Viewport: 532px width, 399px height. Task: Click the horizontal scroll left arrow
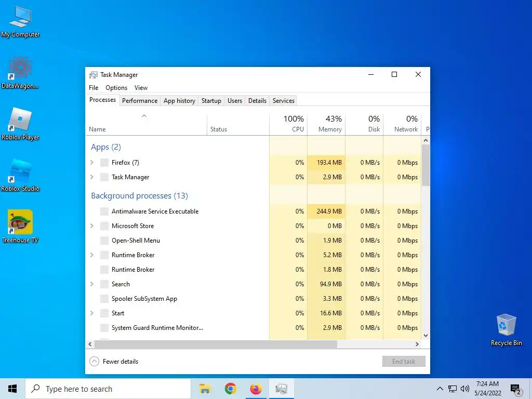click(x=90, y=344)
